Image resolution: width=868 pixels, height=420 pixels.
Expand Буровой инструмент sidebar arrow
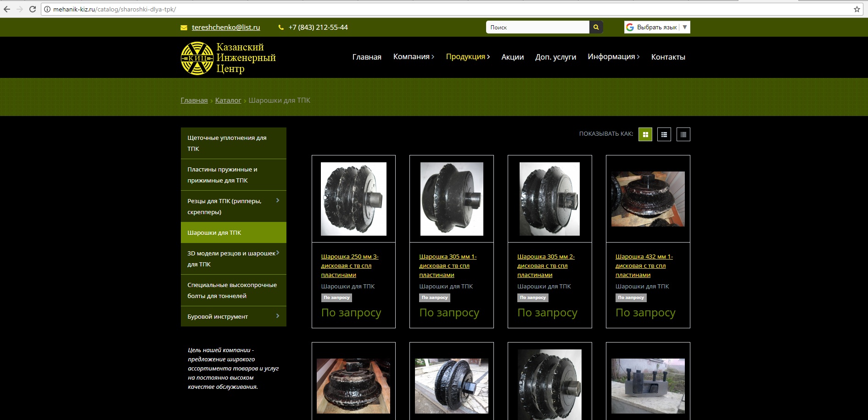coord(278,316)
